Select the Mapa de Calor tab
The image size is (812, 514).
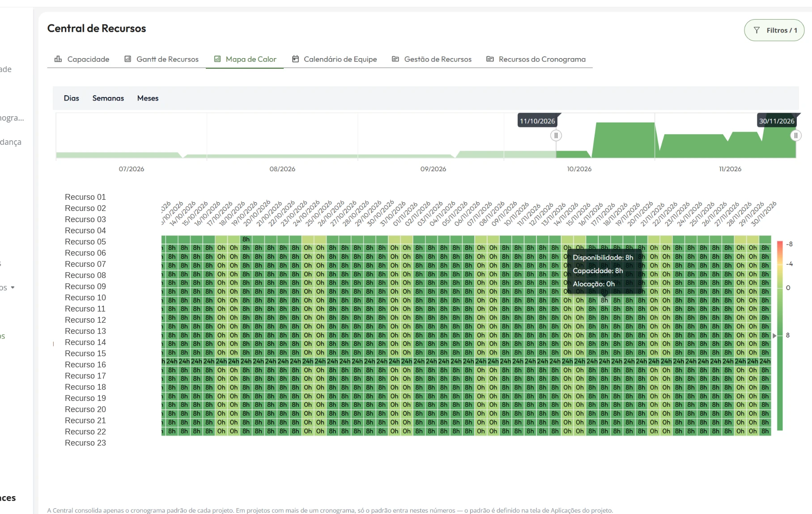pos(245,59)
